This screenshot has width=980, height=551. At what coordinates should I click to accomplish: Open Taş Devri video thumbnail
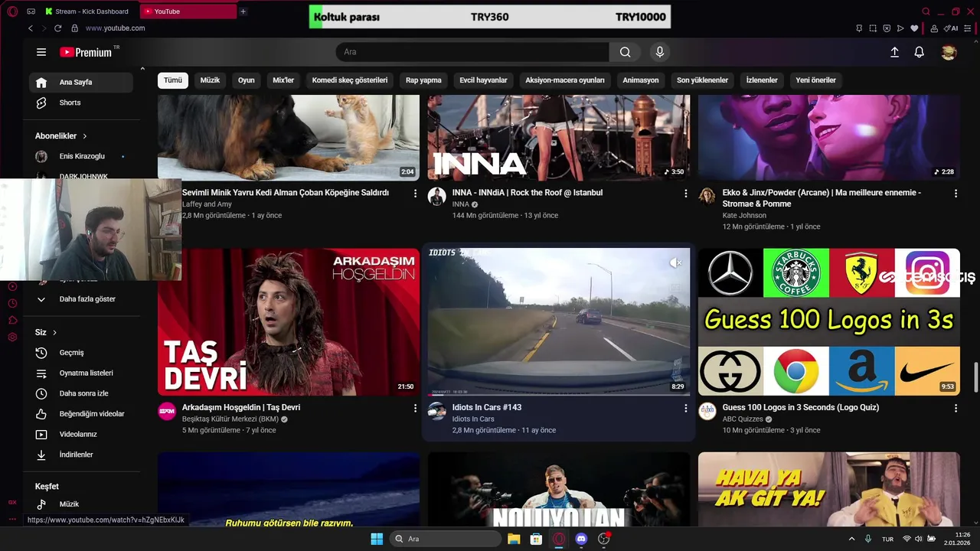pos(289,322)
